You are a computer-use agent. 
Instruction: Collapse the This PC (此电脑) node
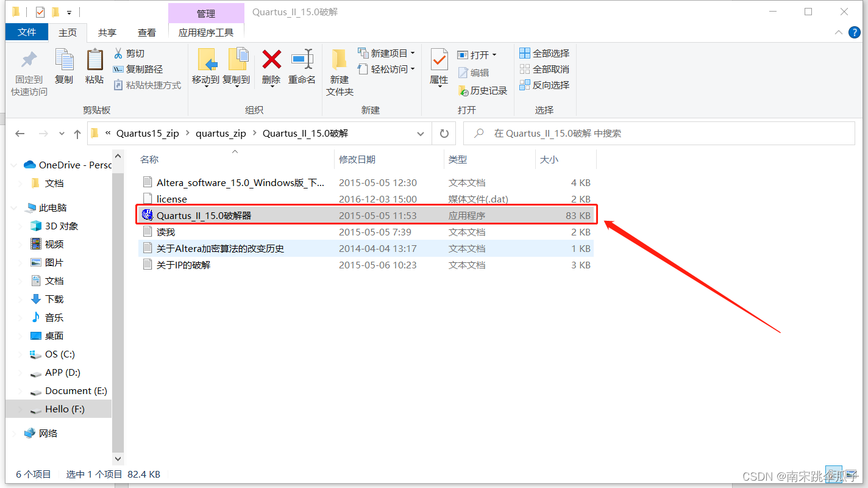14,208
